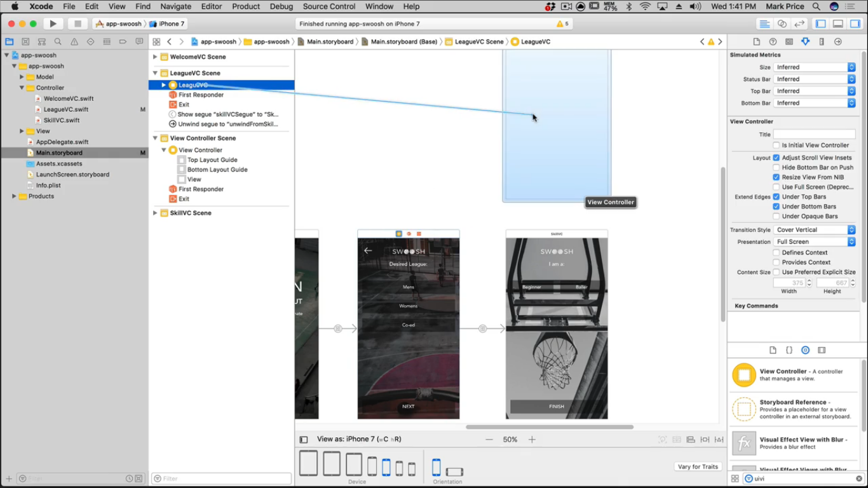Open the Source Control menu

coord(329,6)
